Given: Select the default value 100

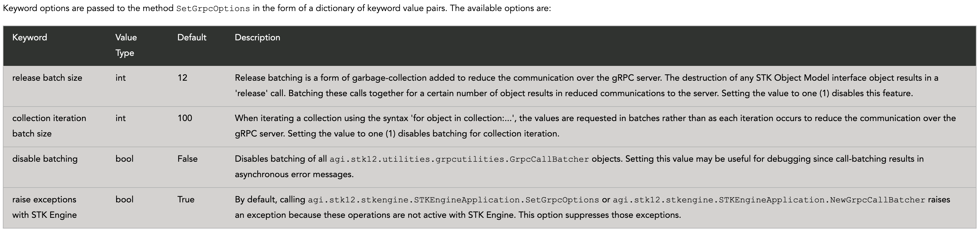Looking at the screenshot, I should click(185, 118).
